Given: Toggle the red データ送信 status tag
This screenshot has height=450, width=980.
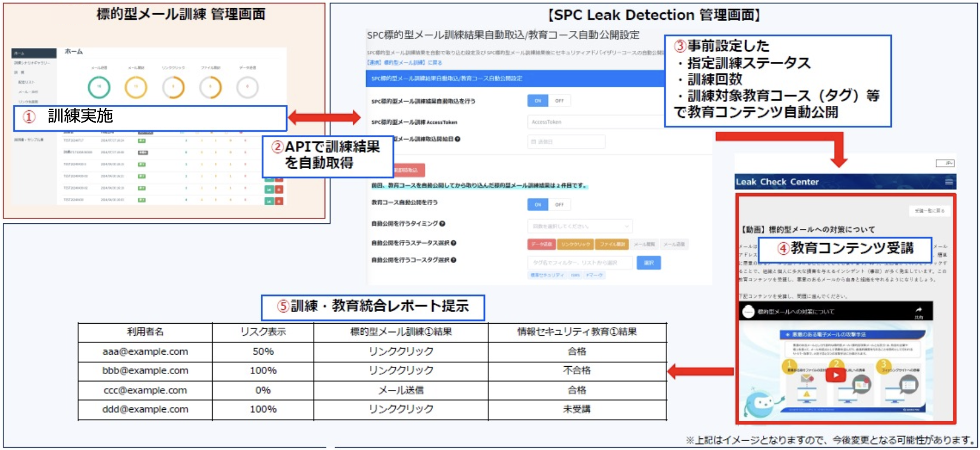Looking at the screenshot, I should point(541,244).
